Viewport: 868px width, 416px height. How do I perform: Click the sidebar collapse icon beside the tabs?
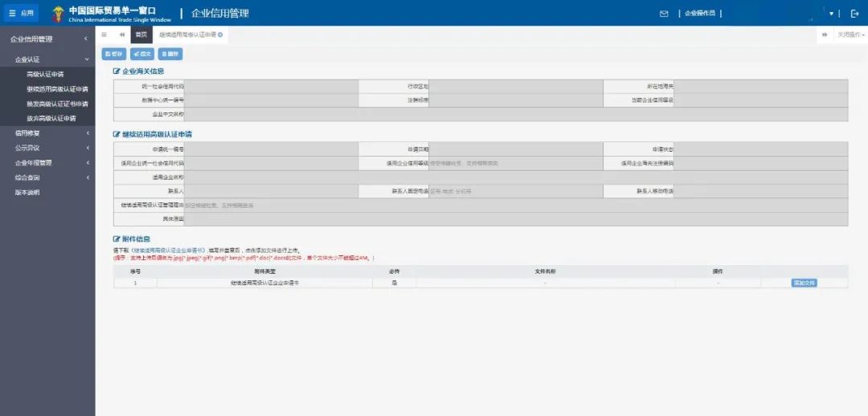(x=104, y=35)
